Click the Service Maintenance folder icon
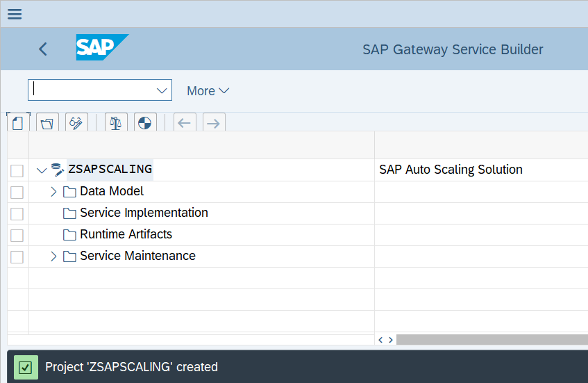The image size is (588, 383). pyautogui.click(x=69, y=256)
